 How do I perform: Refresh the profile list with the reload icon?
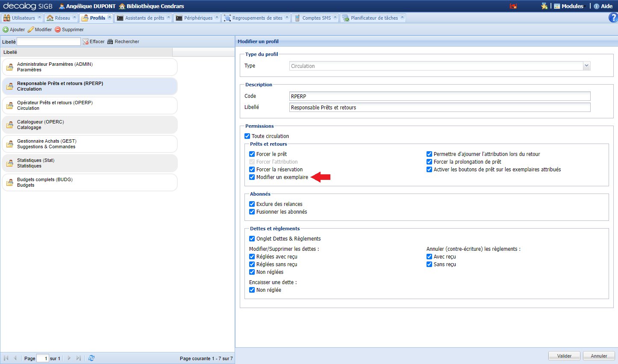[x=91, y=358]
